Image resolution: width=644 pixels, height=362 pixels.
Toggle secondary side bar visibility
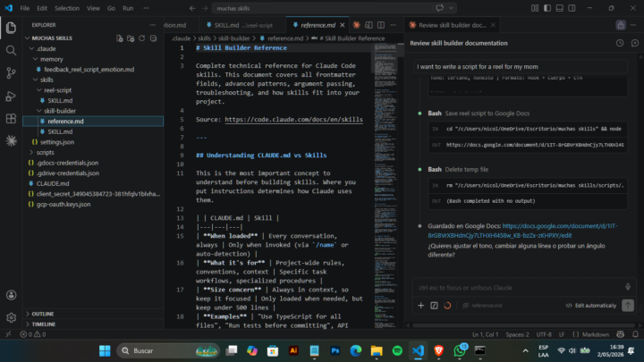(x=572, y=8)
